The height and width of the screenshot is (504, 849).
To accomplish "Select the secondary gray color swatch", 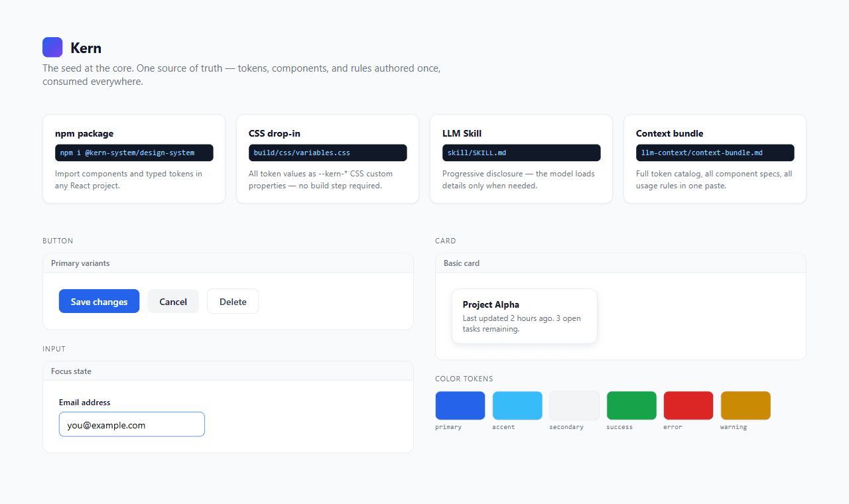I will [x=574, y=405].
